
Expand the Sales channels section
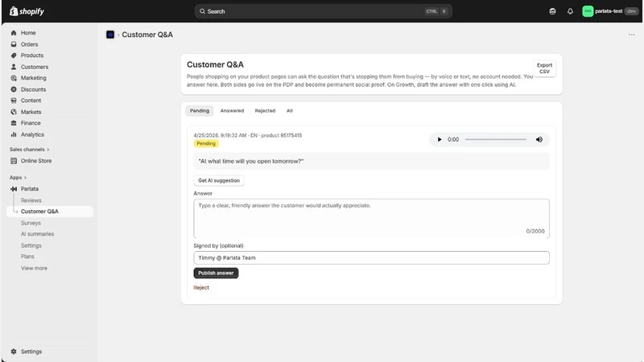click(x=29, y=150)
